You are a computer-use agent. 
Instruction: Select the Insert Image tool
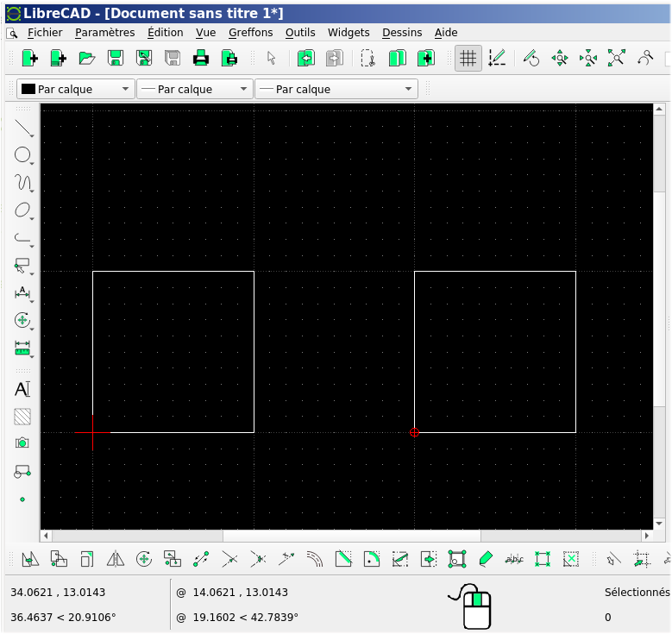22,443
